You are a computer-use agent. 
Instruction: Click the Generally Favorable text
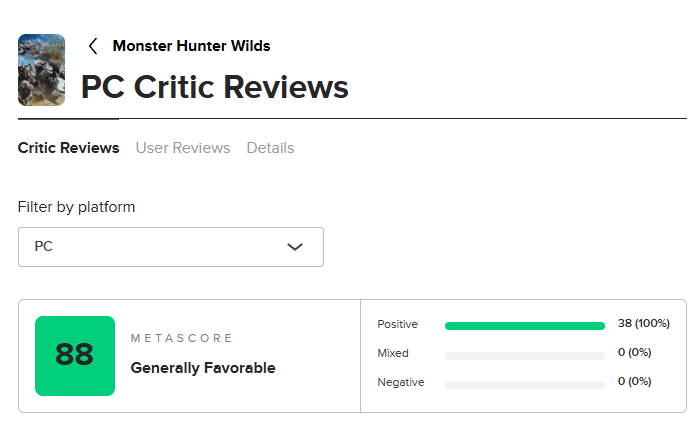click(x=203, y=368)
